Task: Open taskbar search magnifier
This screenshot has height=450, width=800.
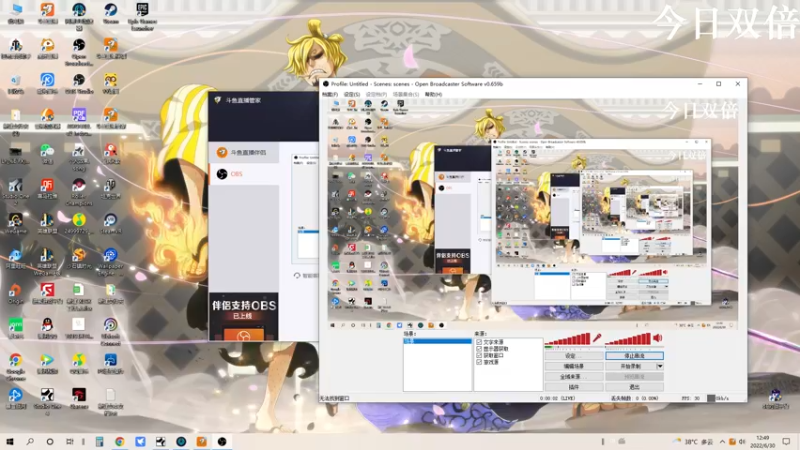Action: [x=30, y=441]
